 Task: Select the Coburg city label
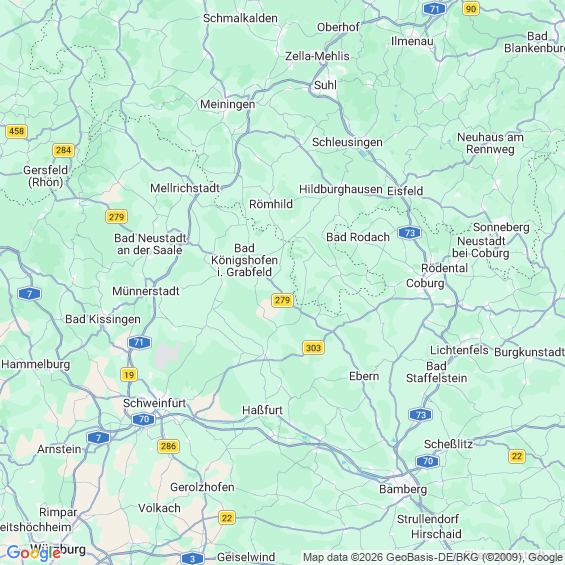click(425, 283)
